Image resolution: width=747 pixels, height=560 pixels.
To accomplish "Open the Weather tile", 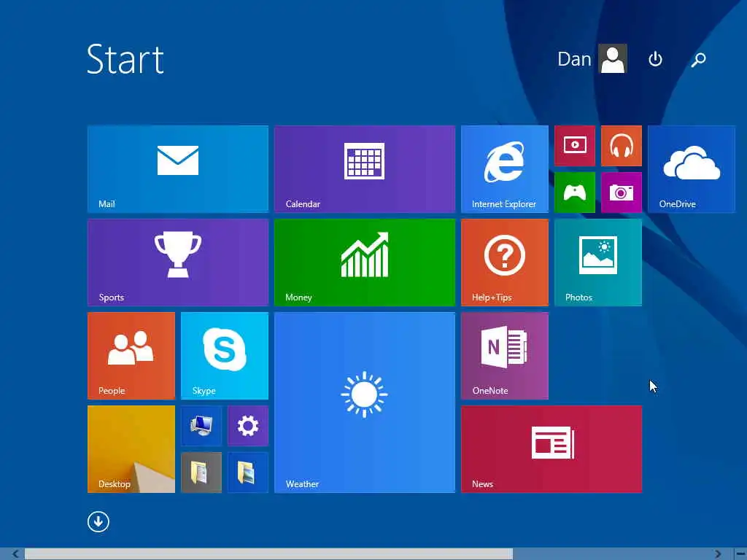I will 365,402.
